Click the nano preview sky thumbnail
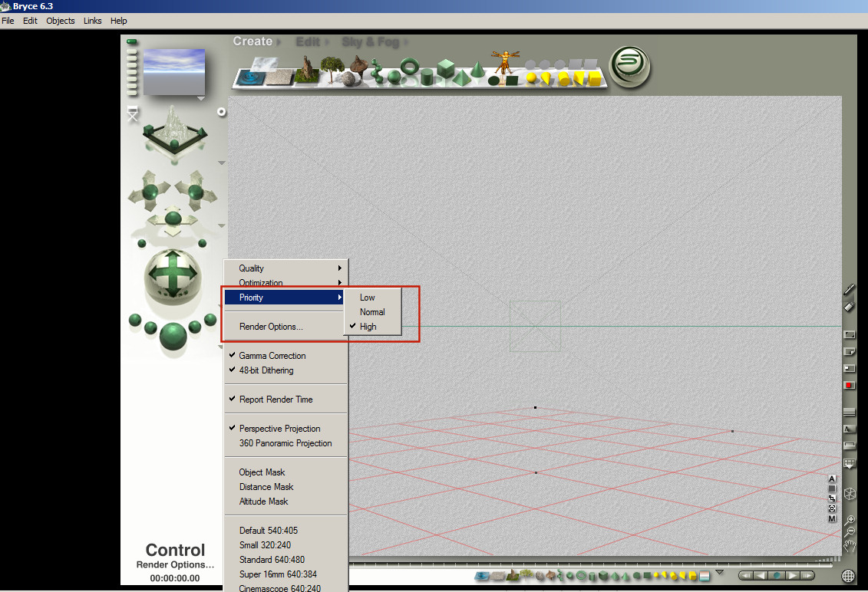The width and height of the screenshot is (868, 592). click(x=173, y=71)
